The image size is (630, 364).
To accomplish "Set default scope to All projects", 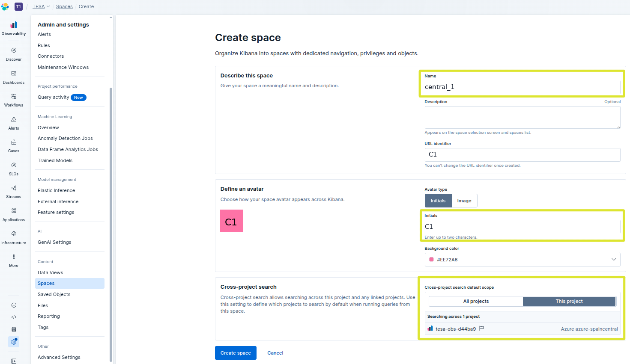I will point(476,301).
